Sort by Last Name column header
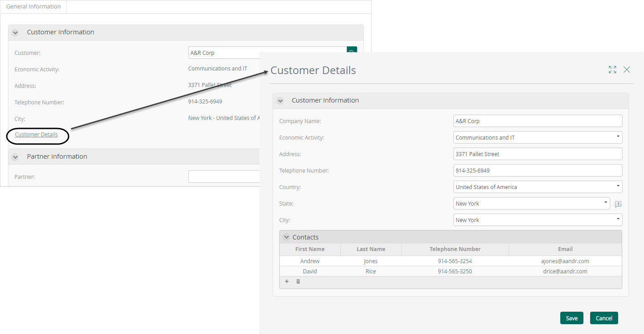 coord(371,249)
